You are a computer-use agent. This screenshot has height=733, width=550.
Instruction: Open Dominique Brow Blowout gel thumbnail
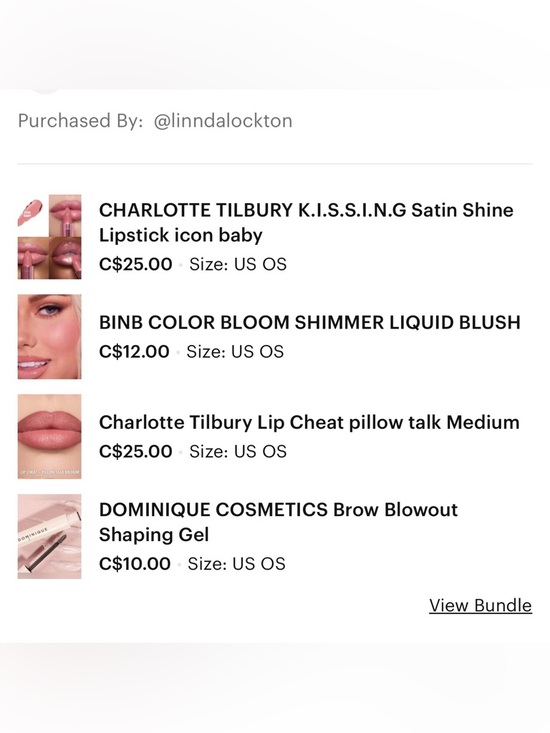click(x=50, y=536)
